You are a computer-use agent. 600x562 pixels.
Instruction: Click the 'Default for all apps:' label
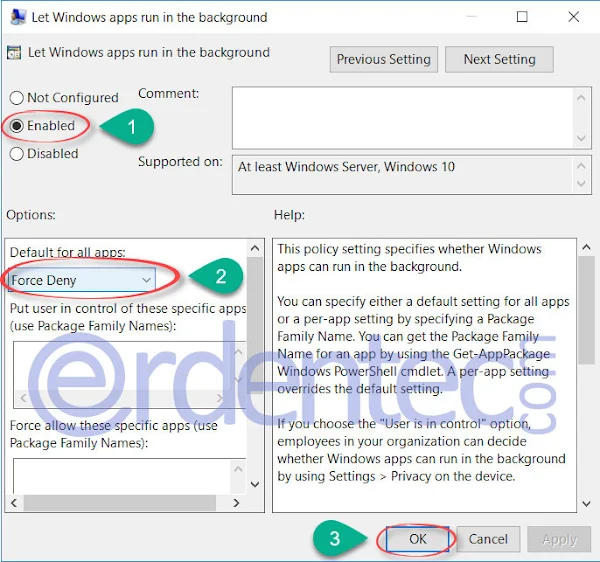(x=67, y=252)
